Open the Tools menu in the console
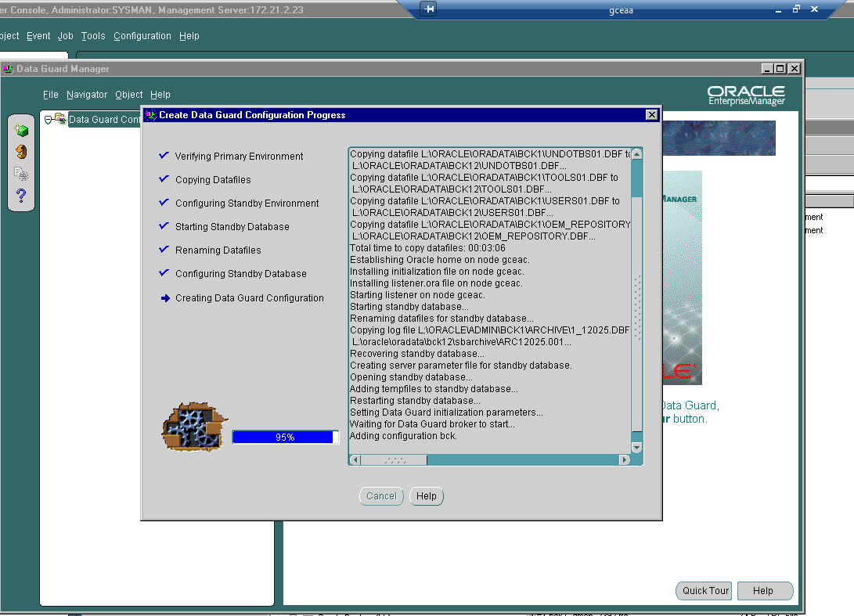Screen dimensions: 854x616 coord(93,36)
